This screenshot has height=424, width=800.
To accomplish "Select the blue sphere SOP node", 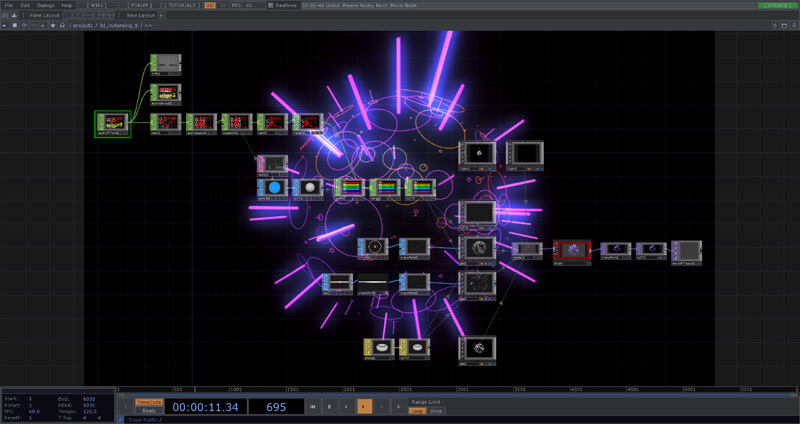I will tap(272, 189).
